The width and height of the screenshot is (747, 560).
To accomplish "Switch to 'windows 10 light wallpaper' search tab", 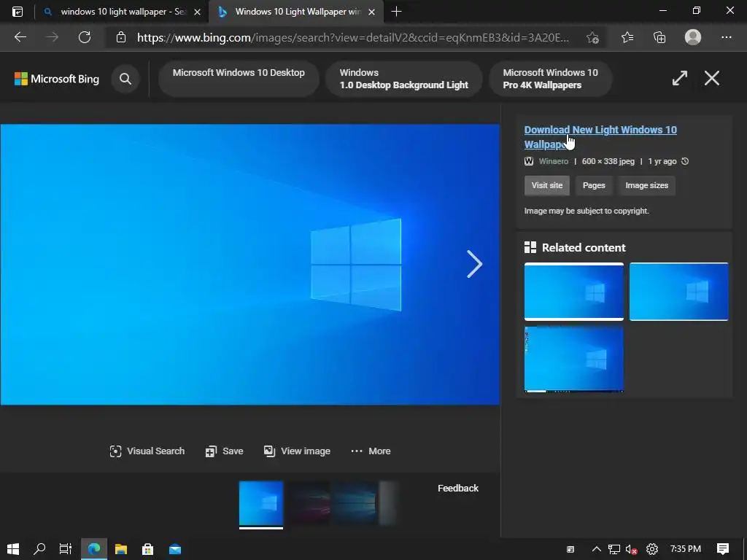I will coord(122,12).
